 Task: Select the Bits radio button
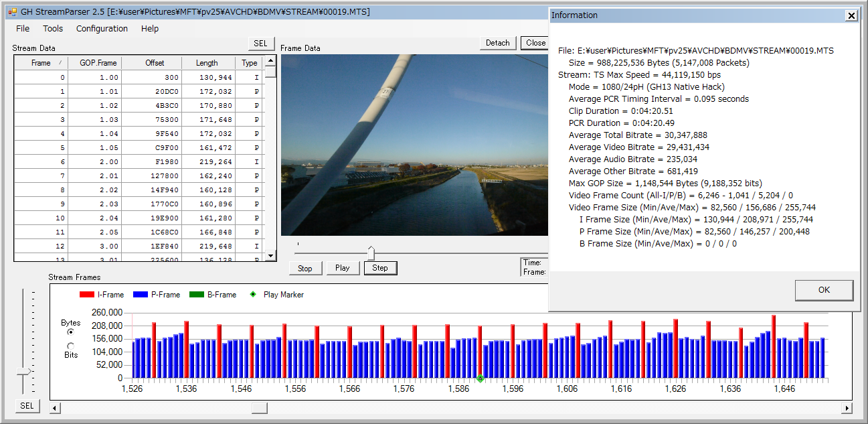pos(71,346)
